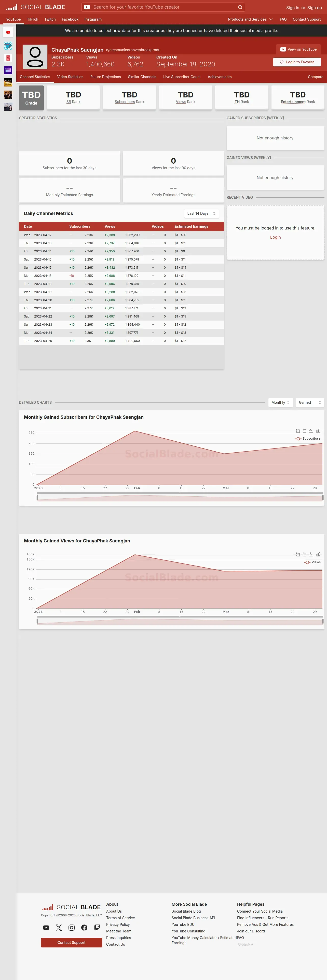This screenshot has width=327, height=980.
Task: Open the Video Statistics tab
Action: 70,77
